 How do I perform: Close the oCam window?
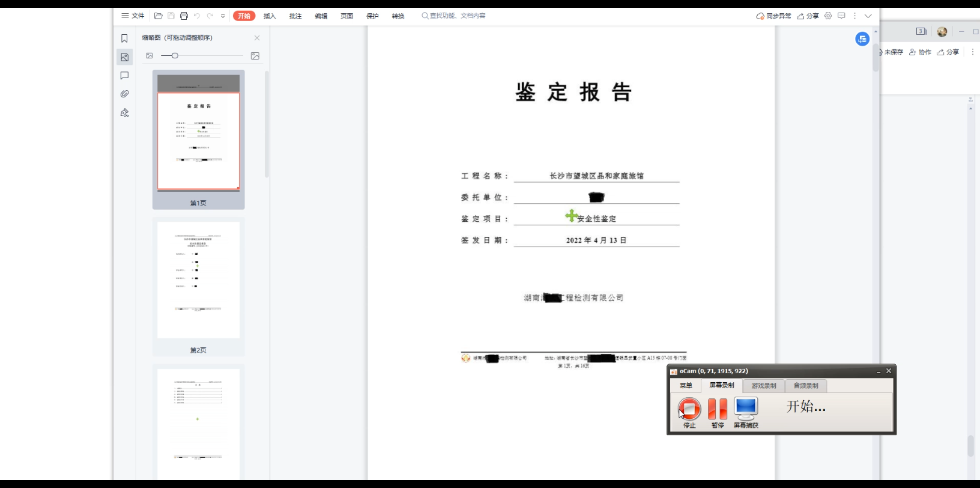pos(889,371)
